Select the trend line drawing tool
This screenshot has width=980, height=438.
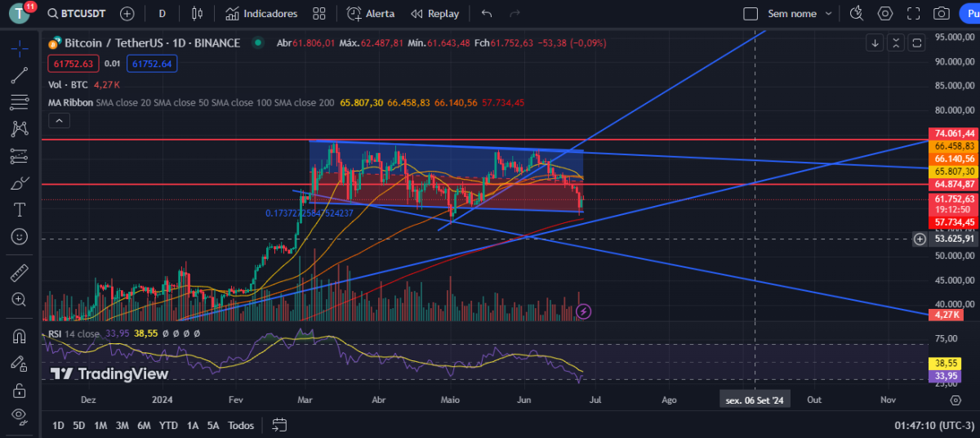20,75
